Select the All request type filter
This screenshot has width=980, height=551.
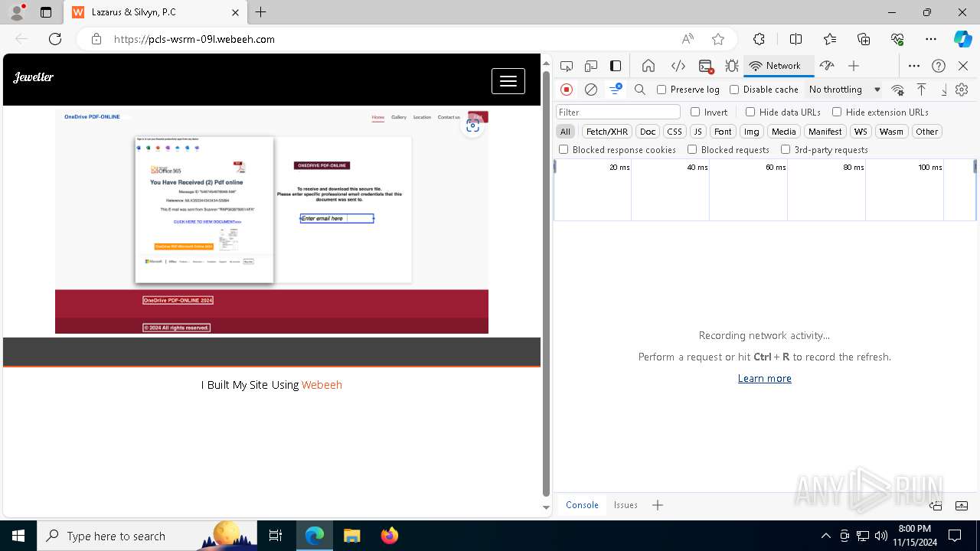pyautogui.click(x=565, y=132)
